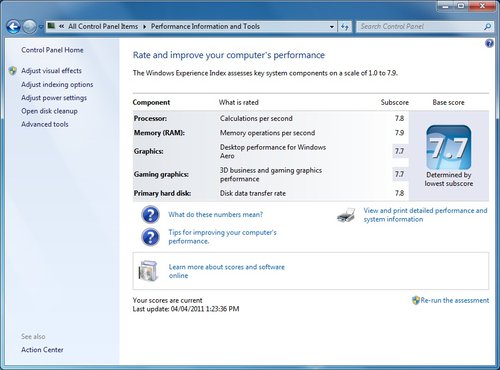Click the software box icon
Screen dimensions: 500x370
pyautogui.click(x=148, y=271)
